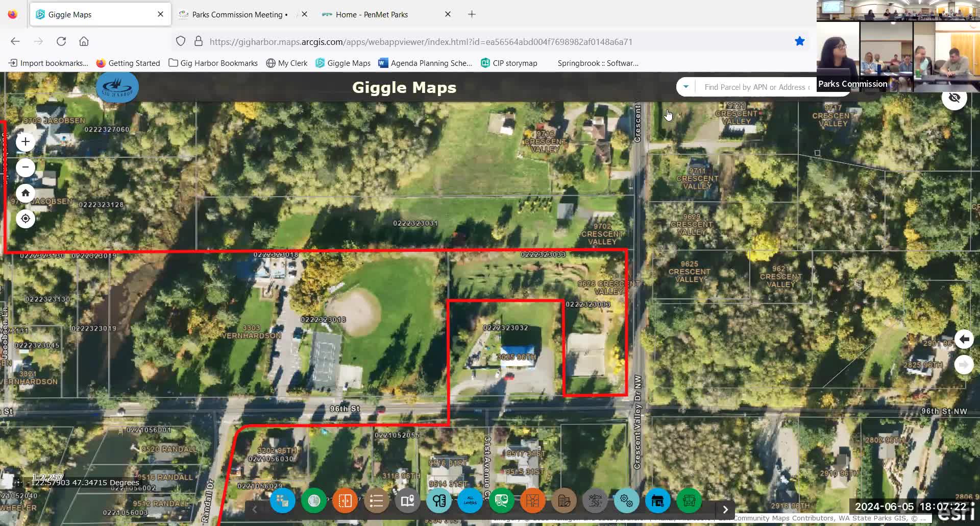Click the light blue gears settings widget
The width and height of the screenshot is (980, 526).
pos(626,501)
